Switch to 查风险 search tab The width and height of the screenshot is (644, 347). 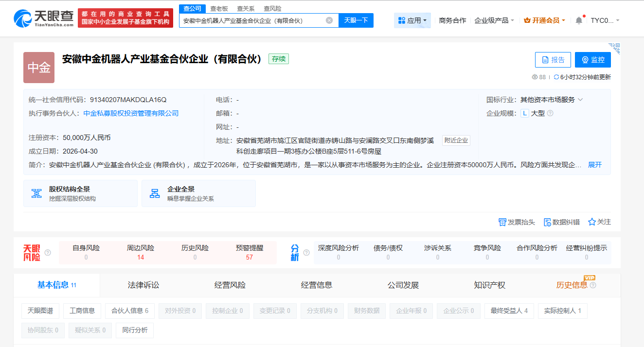(x=272, y=9)
